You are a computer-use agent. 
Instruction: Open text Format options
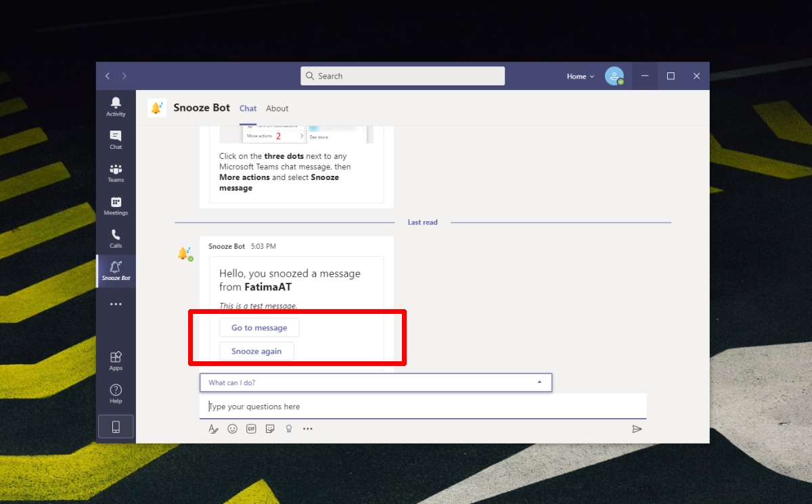tap(213, 428)
